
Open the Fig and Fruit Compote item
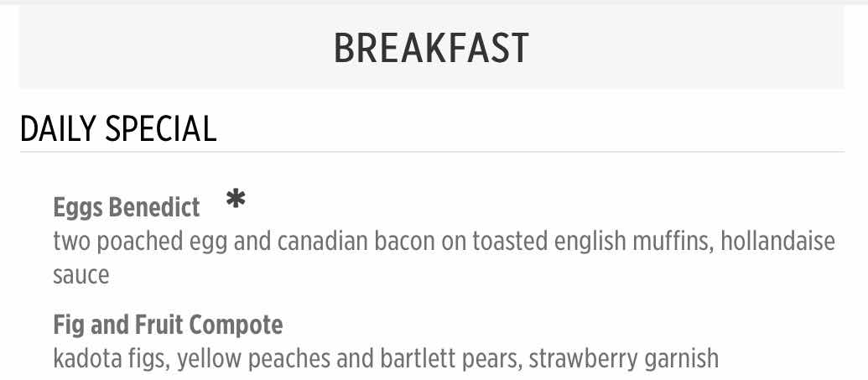tap(168, 325)
